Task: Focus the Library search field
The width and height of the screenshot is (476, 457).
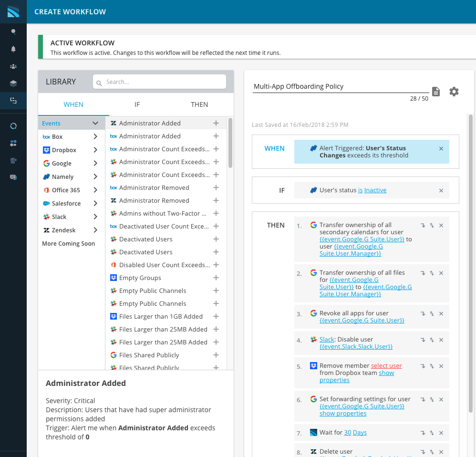Action: tap(159, 82)
